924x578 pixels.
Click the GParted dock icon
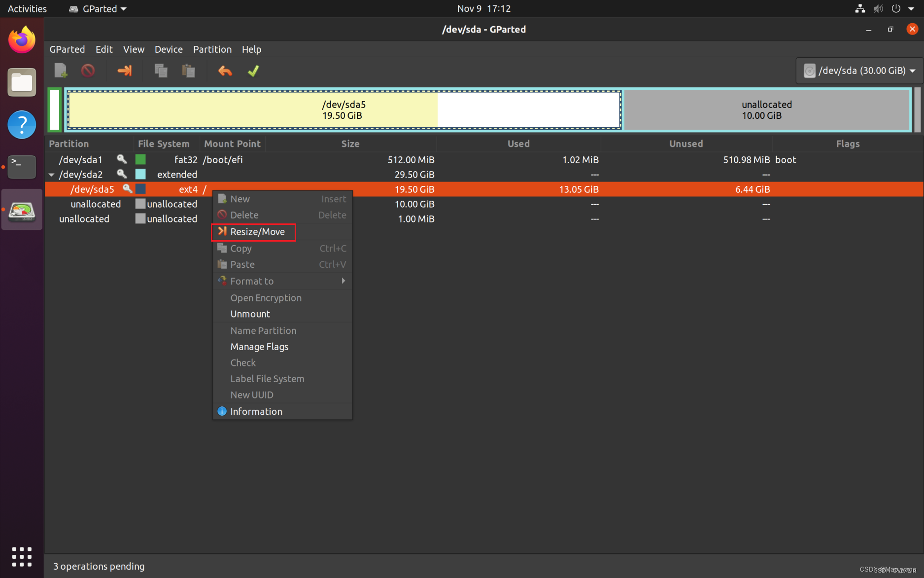coord(22,210)
